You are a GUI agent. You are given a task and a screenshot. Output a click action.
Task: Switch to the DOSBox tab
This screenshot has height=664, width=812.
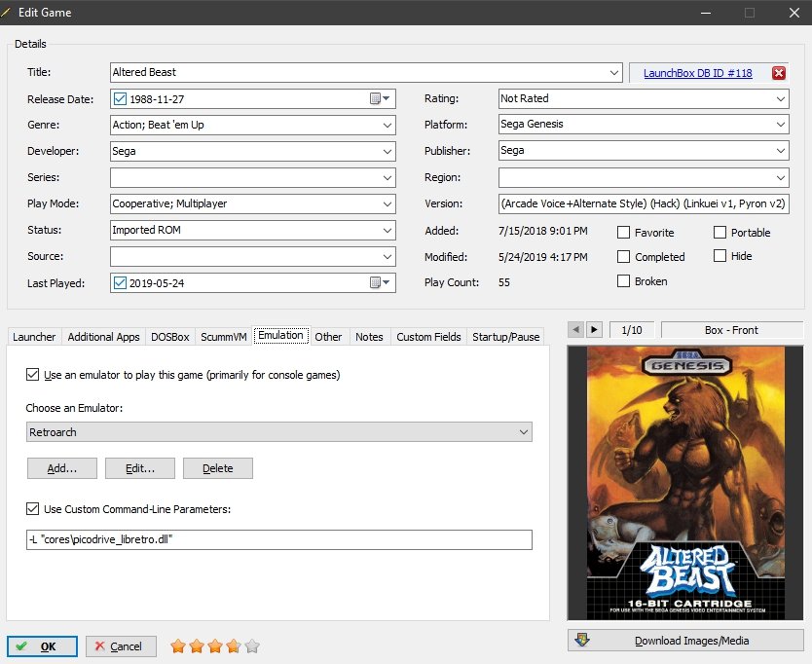pyautogui.click(x=169, y=337)
